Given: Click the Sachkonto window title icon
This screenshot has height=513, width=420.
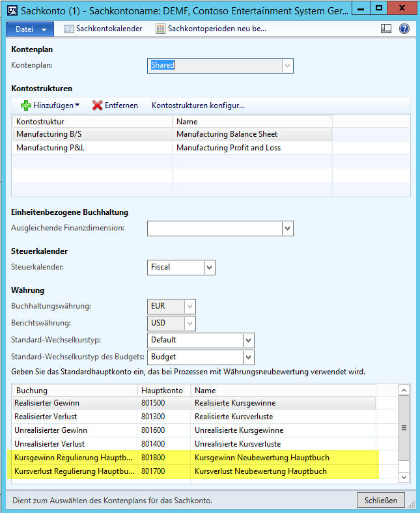Looking at the screenshot, I should pos(11,10).
